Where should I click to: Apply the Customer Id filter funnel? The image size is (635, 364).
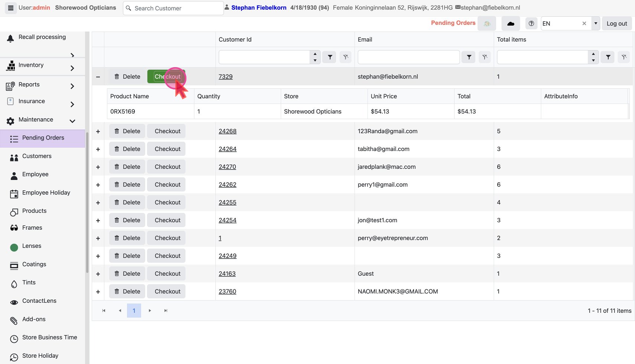329,57
